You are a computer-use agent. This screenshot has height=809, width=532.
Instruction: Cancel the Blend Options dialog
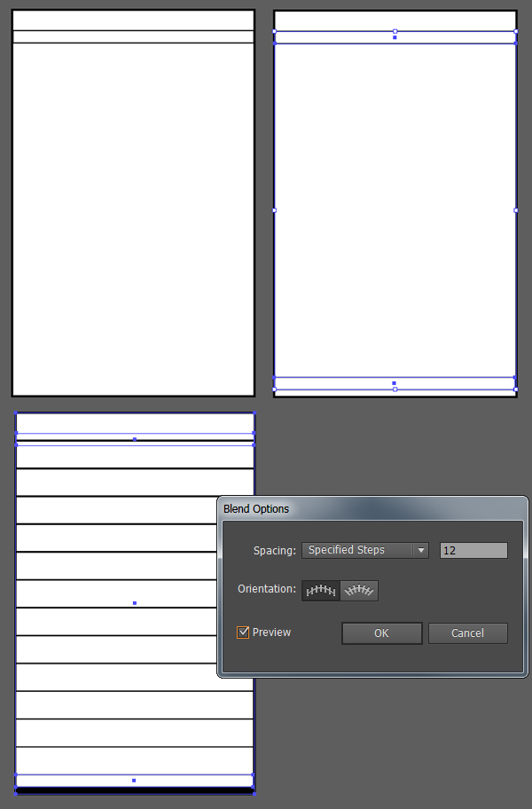click(467, 633)
